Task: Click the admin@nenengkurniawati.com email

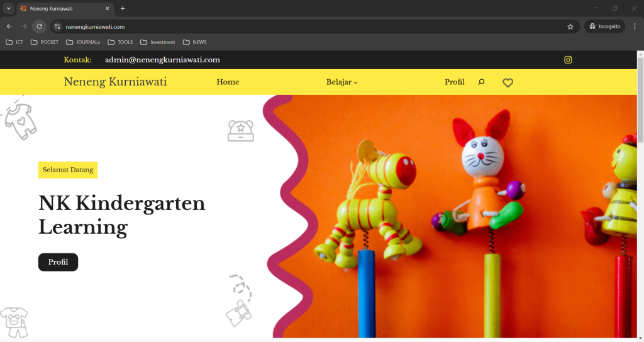Action: 162,60
